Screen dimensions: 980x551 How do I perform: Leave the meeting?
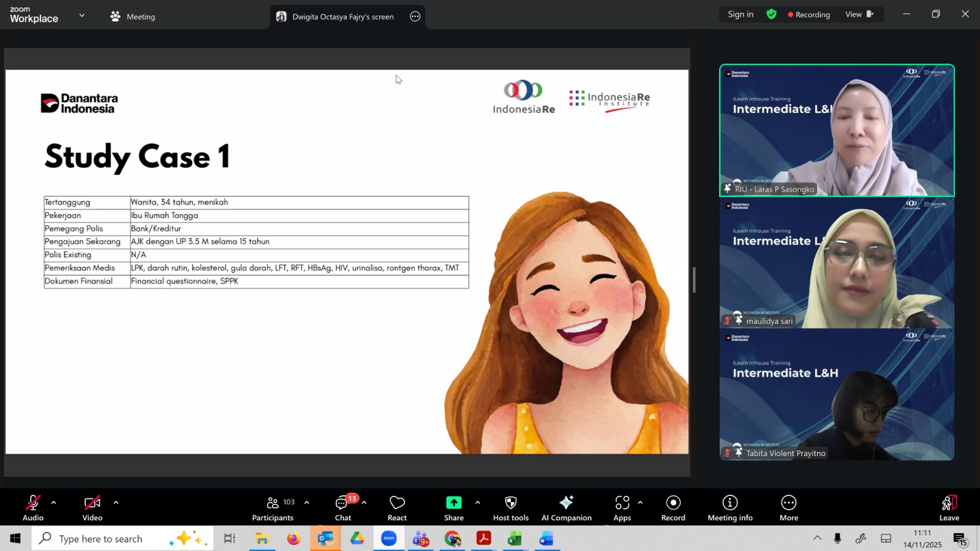(x=949, y=508)
